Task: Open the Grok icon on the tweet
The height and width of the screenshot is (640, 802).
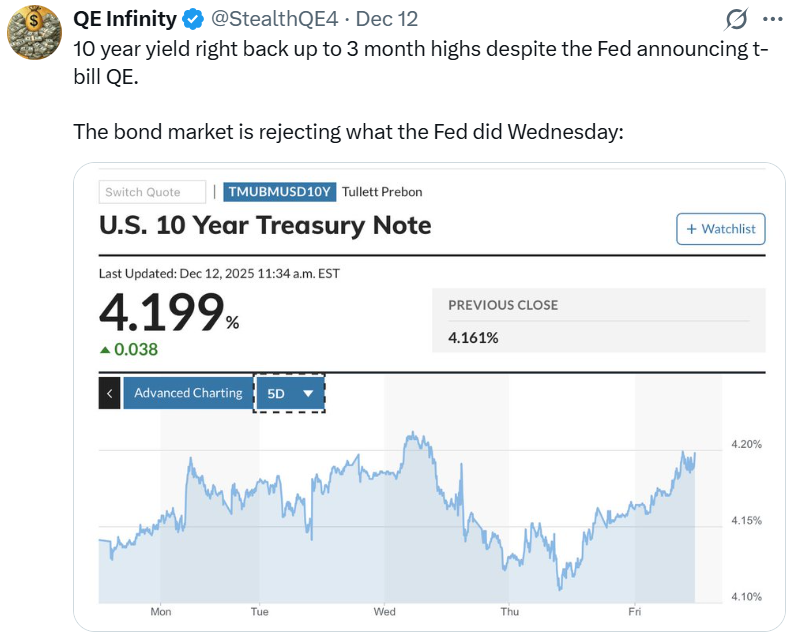Action: (736, 19)
